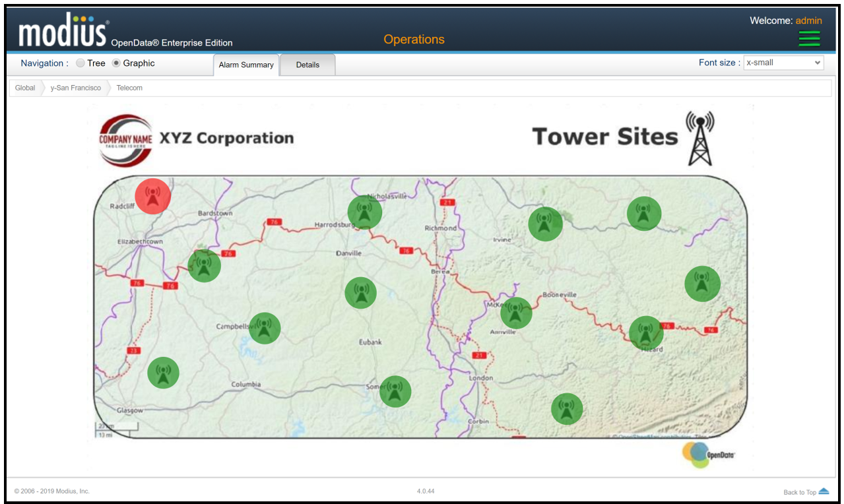The height and width of the screenshot is (504, 844).
Task: Select Graphic navigation radio button
Action: [116, 63]
